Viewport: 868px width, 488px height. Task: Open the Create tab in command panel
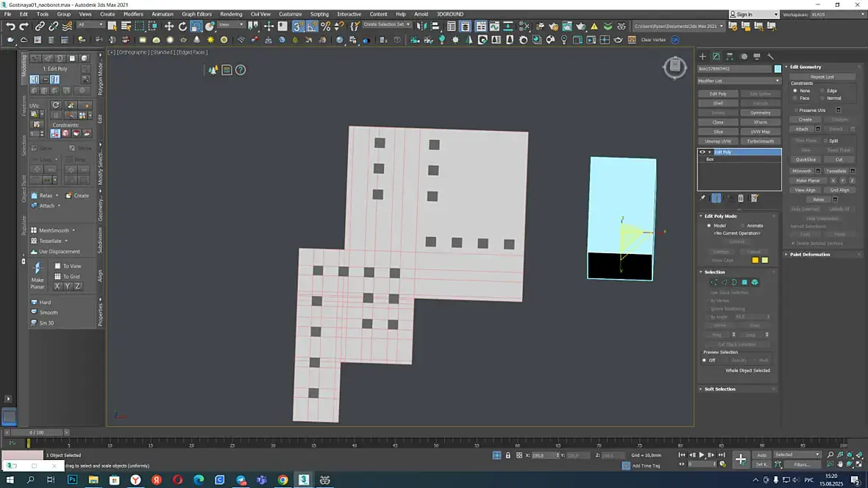pos(702,56)
